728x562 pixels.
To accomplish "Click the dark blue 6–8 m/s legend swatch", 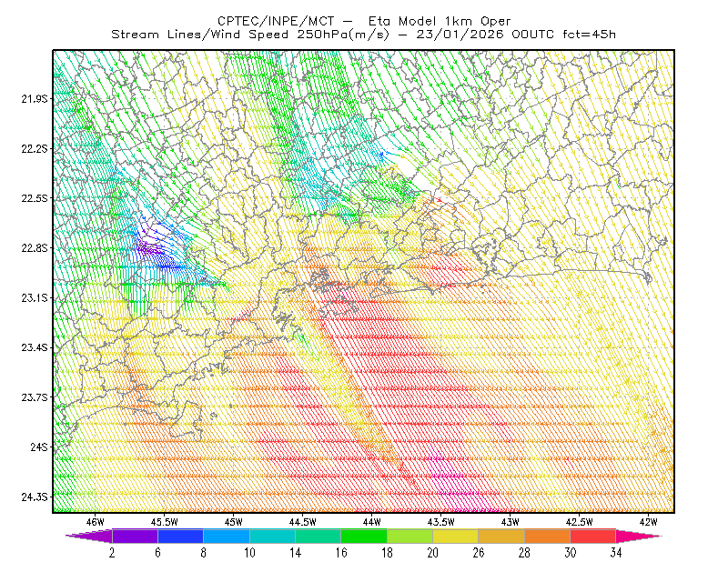I will 180,536.
